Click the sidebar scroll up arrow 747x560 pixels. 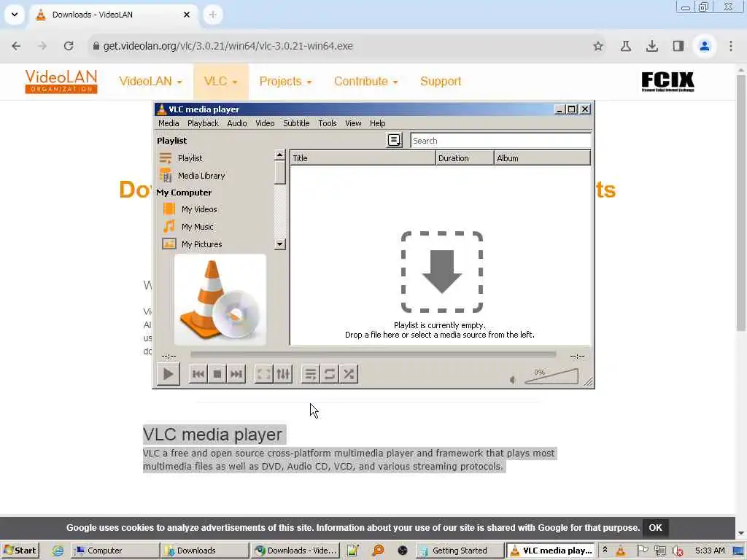coord(280,155)
